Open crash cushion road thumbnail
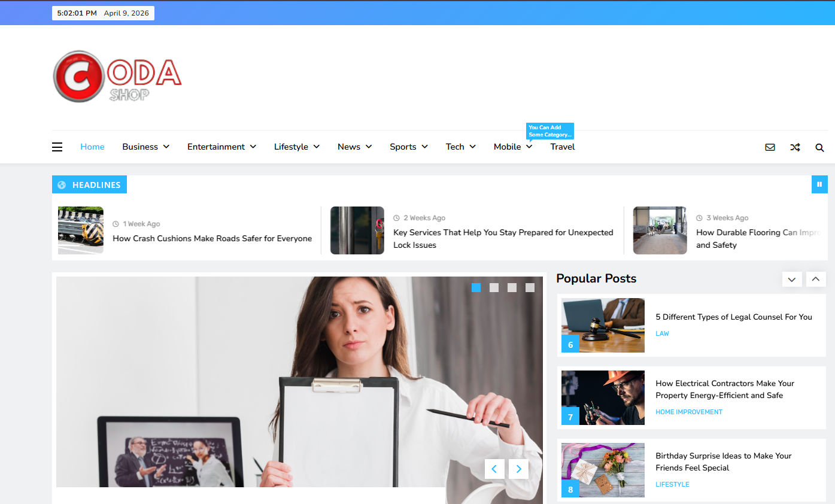 point(81,230)
